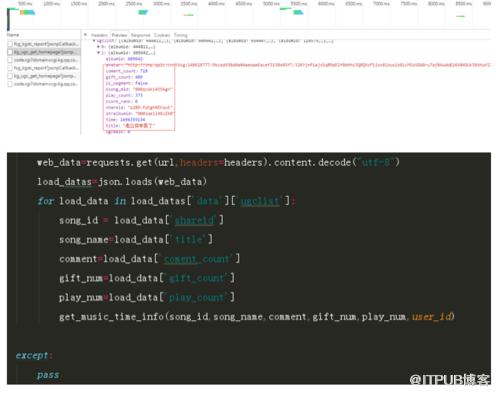The width and height of the screenshot is (500, 395).
Task: Click the requests.get code line
Action: (218, 163)
